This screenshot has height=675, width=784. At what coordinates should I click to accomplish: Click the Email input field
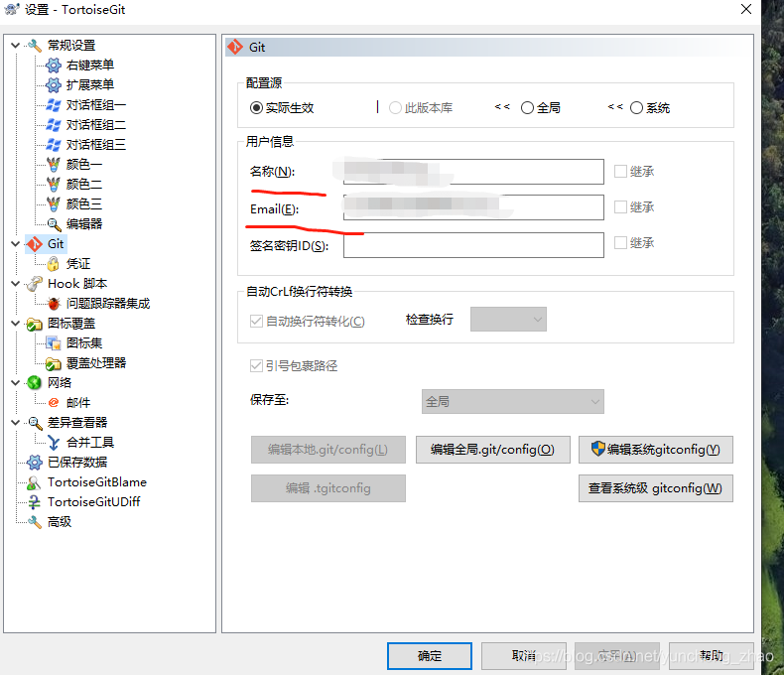coord(473,207)
